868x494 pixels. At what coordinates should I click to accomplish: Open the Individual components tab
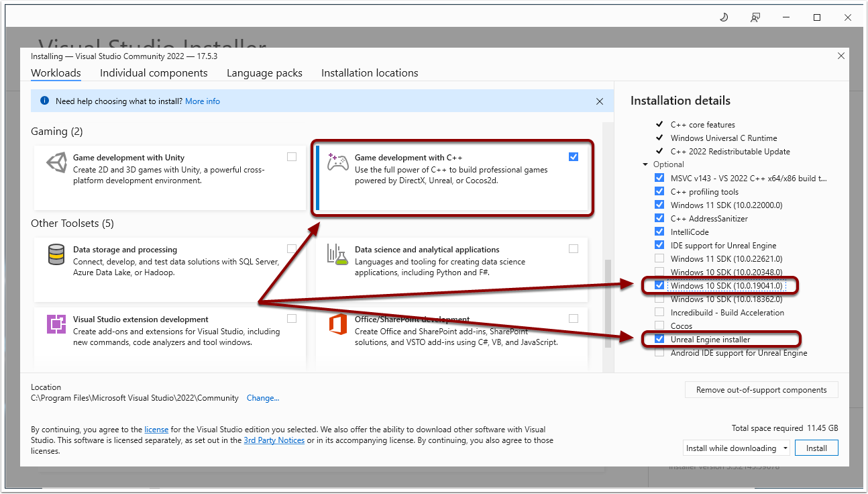click(x=154, y=72)
